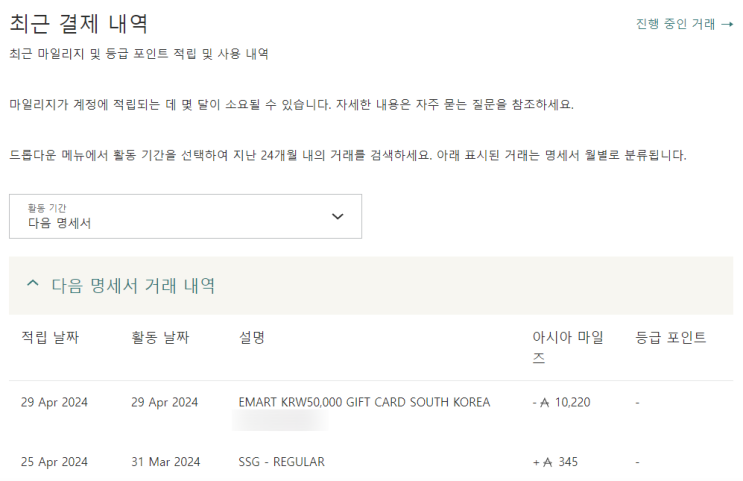Click the 설명 column header
Screen dimensions: 743x481
[x=252, y=338]
